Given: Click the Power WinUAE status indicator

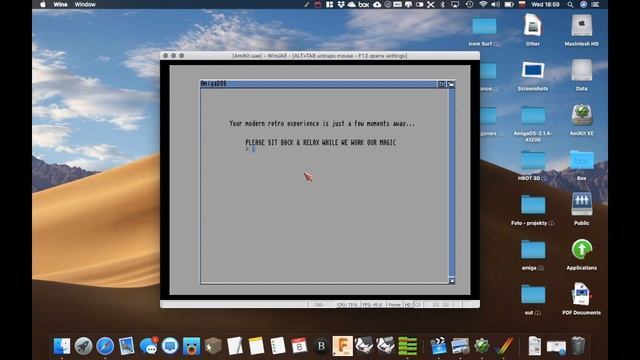Looking at the screenshot, I should [394, 304].
